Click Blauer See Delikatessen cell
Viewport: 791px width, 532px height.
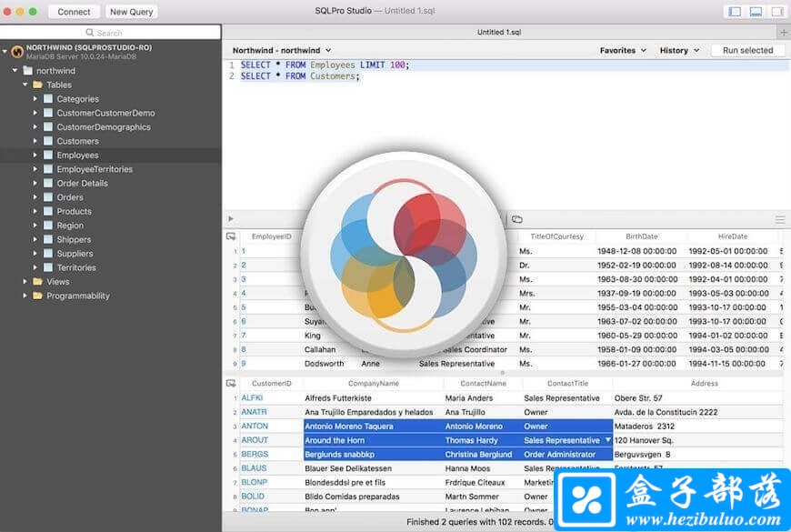348,468
